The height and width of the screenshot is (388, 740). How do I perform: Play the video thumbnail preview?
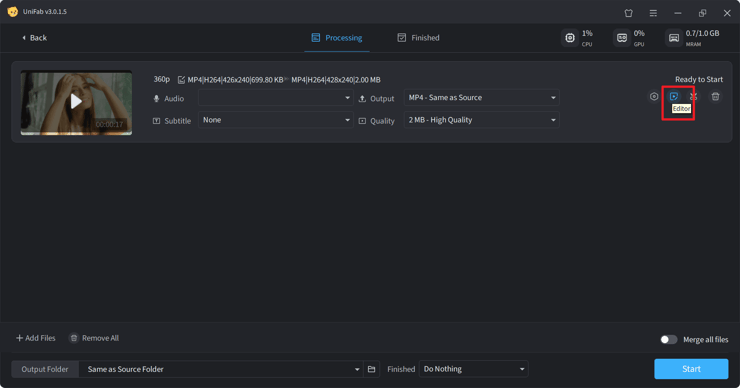point(76,101)
